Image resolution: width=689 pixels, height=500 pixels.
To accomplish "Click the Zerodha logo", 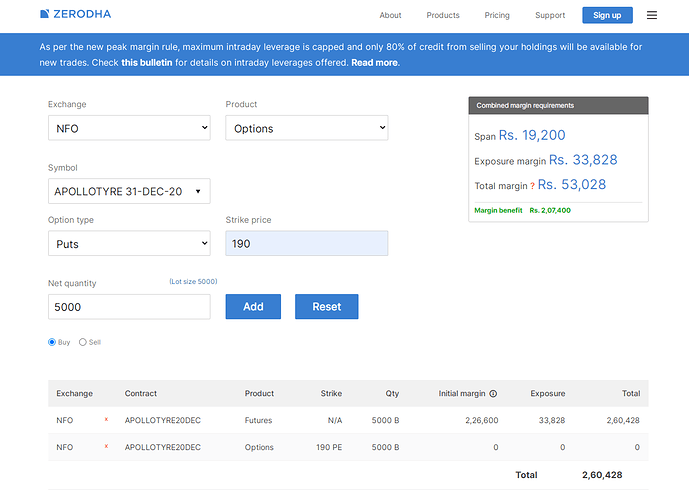I will coord(75,14).
